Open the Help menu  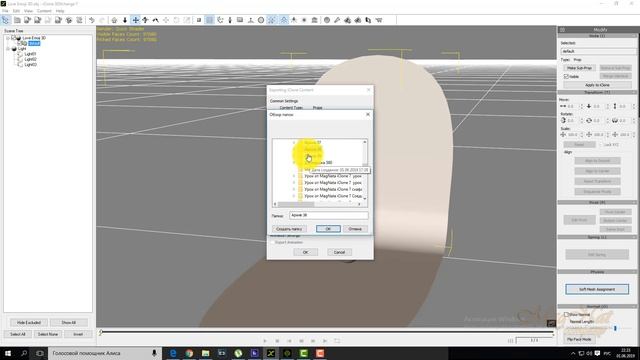pyautogui.click(x=60, y=11)
